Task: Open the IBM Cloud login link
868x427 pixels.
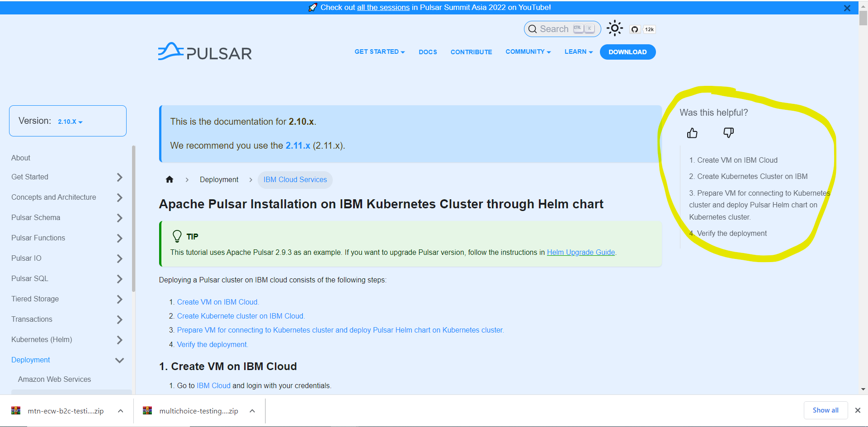Action: point(213,385)
